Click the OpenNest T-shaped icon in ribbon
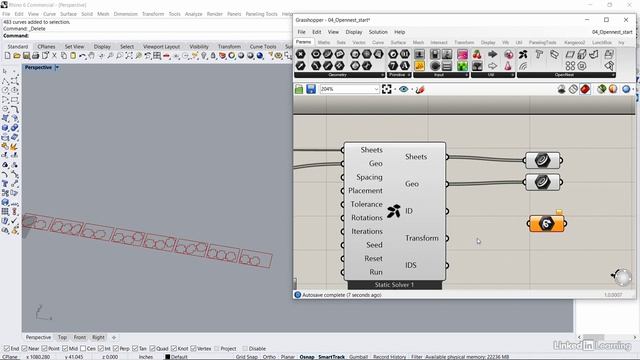Screen dimensions: 640x360 pyautogui.click(x=539, y=54)
